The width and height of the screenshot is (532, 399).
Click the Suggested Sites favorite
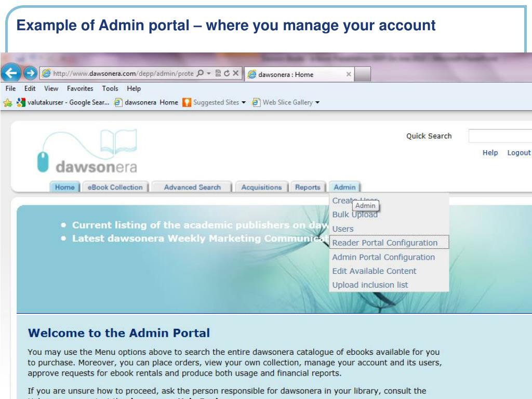coord(211,102)
